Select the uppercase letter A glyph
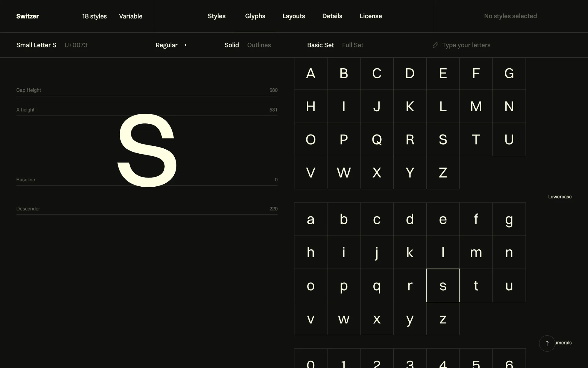This screenshot has width=588, height=368. click(310, 74)
